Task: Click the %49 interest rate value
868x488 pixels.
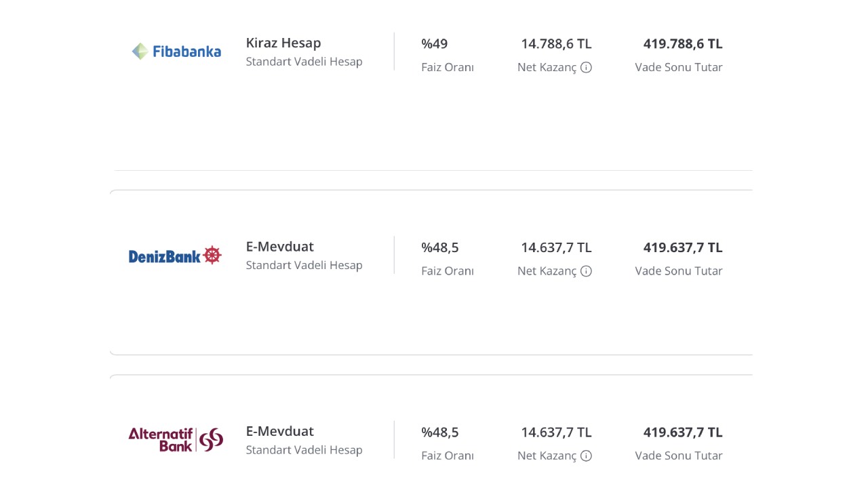Action: coord(435,44)
